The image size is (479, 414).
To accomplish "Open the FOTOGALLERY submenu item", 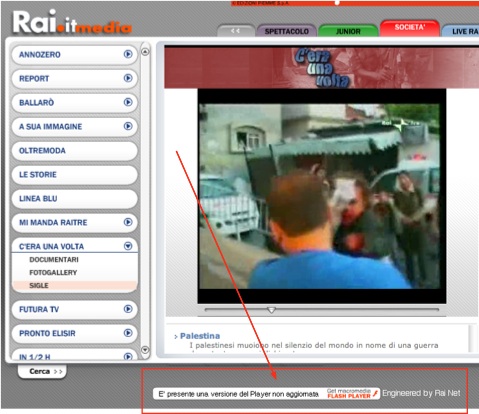I will coord(53,272).
